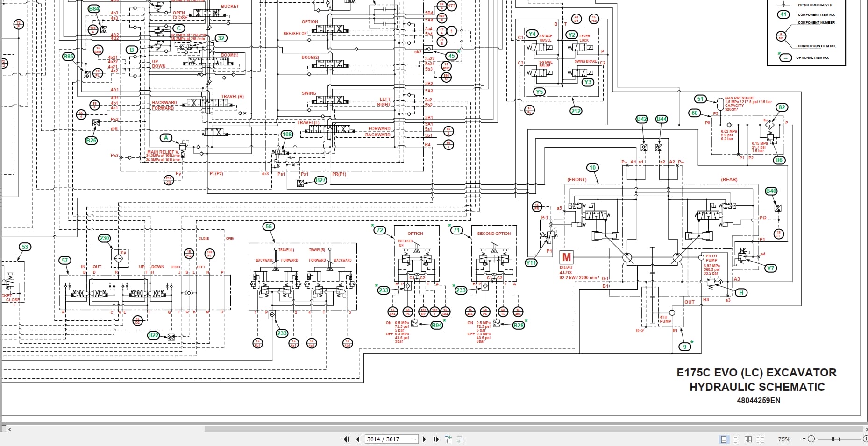Viewport: 868px width, 446px height.
Task: Enable facing pages view mode
Action: 748,439
